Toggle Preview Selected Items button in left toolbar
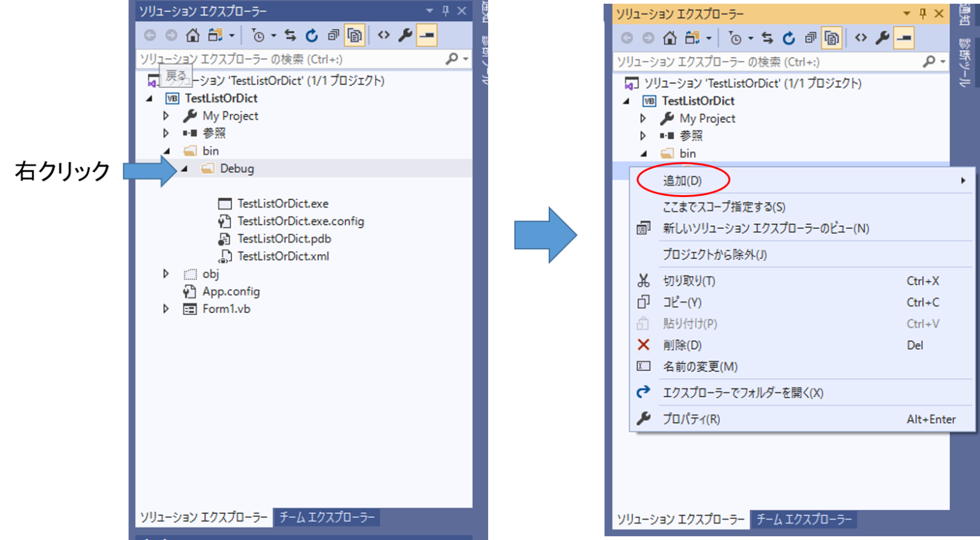The image size is (980, 540). 427,36
